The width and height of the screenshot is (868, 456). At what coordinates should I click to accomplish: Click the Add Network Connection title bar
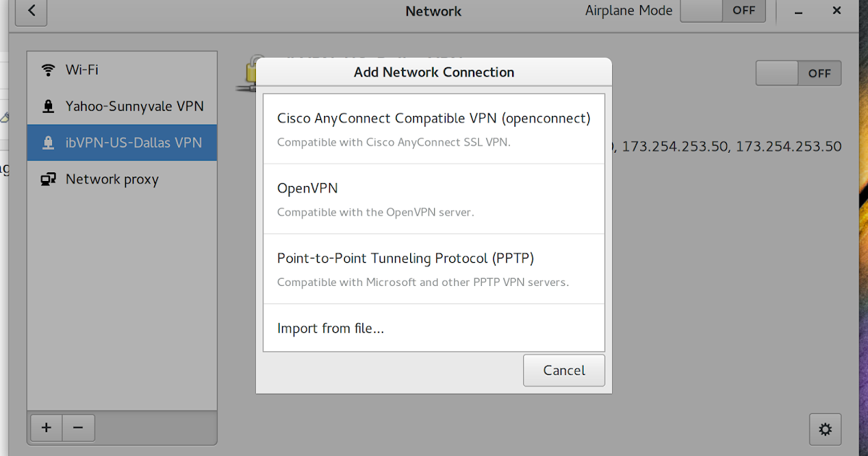434,72
